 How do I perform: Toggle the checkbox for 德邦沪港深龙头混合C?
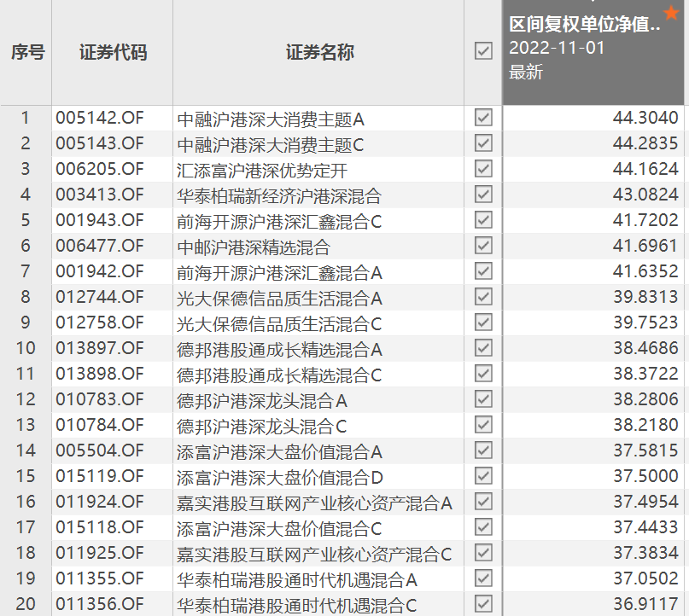[x=483, y=425]
